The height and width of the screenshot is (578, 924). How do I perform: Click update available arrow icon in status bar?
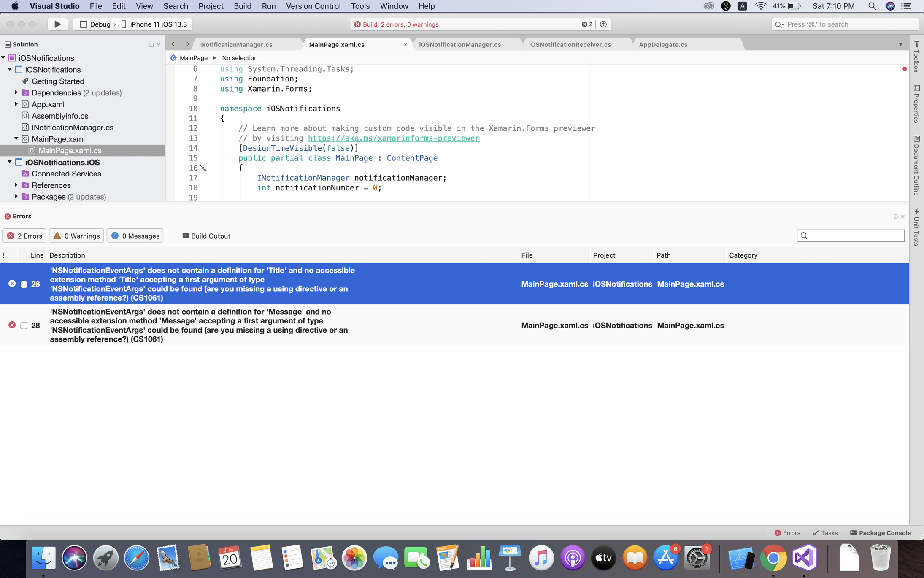coord(603,24)
